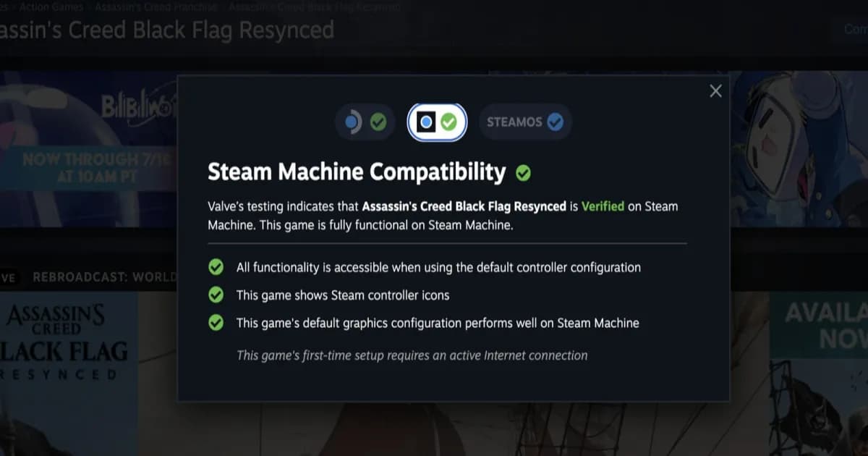Image resolution: width=868 pixels, height=456 pixels.
Task: Click the first-time setup Internet connection note
Action: 412,355
